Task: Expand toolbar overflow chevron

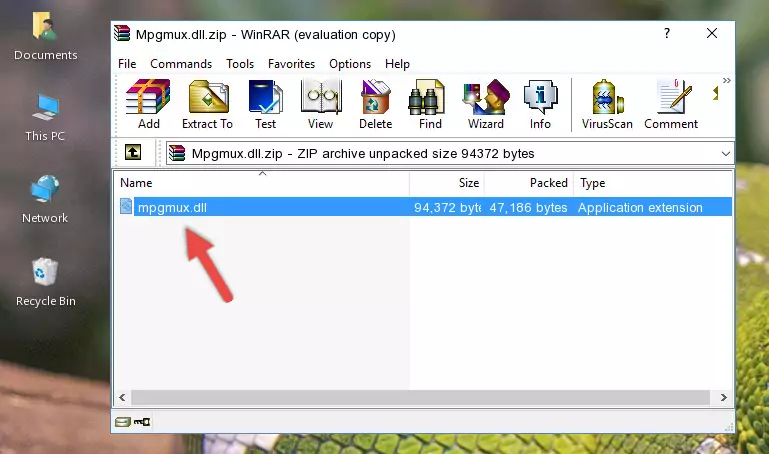Action: pyautogui.click(x=726, y=80)
